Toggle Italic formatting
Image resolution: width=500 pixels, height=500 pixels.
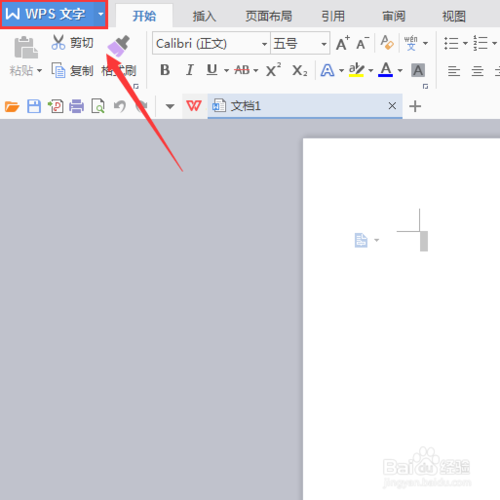click(x=189, y=70)
